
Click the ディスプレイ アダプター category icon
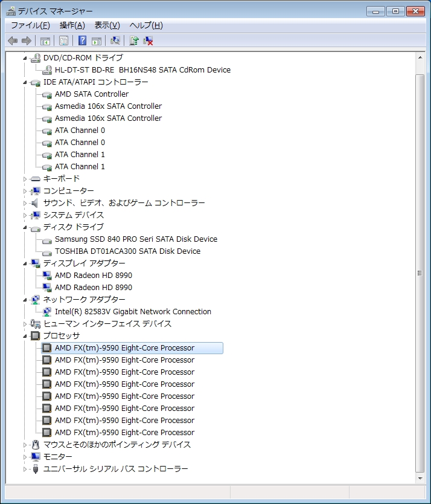(x=36, y=263)
